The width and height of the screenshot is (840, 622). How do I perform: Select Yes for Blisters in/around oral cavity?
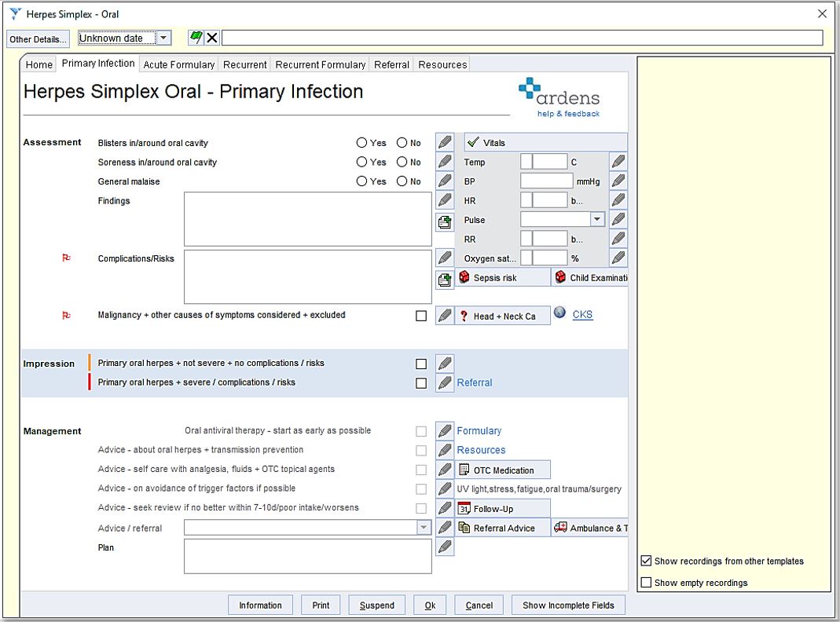361,143
